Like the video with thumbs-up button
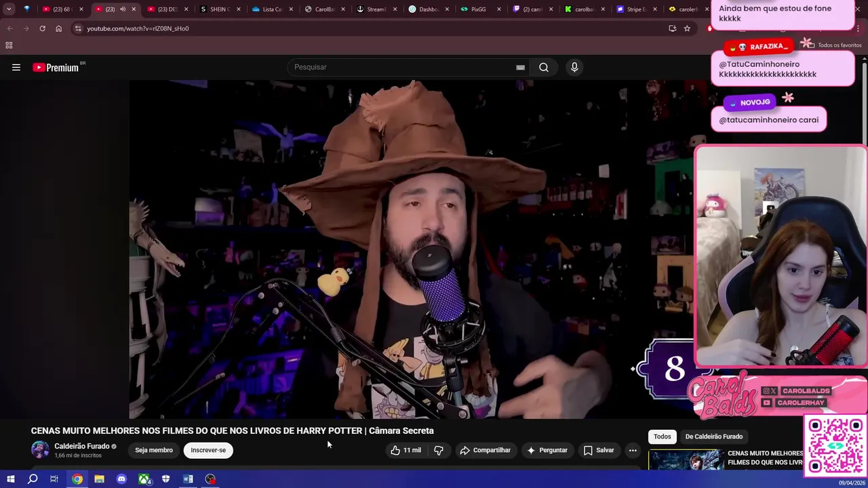Image resolution: width=868 pixels, height=488 pixels. (406, 450)
